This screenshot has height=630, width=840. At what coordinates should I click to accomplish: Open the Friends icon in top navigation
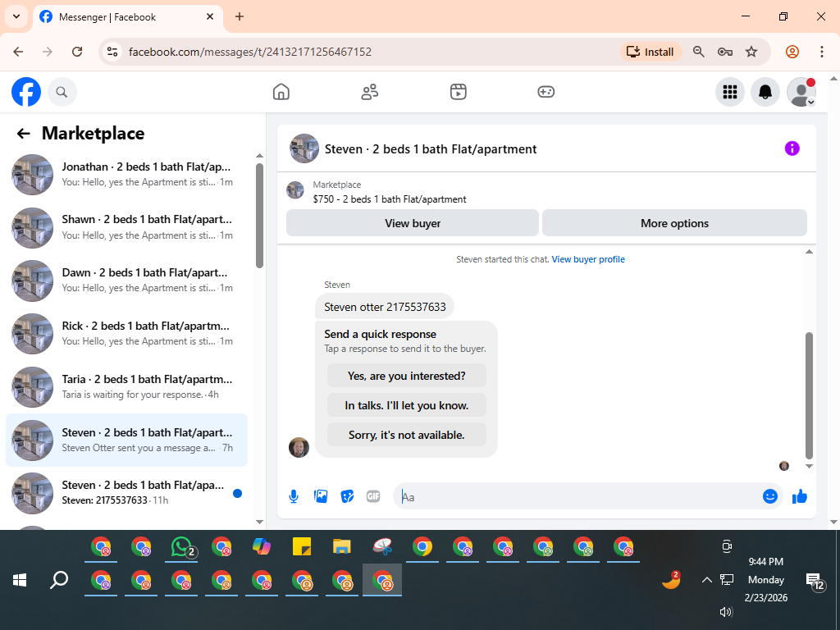tap(370, 92)
